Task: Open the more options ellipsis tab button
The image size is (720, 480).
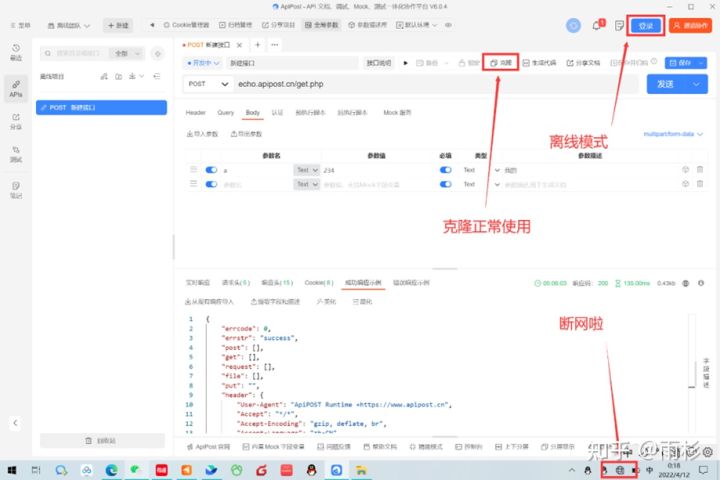Action: pyautogui.click(x=275, y=45)
